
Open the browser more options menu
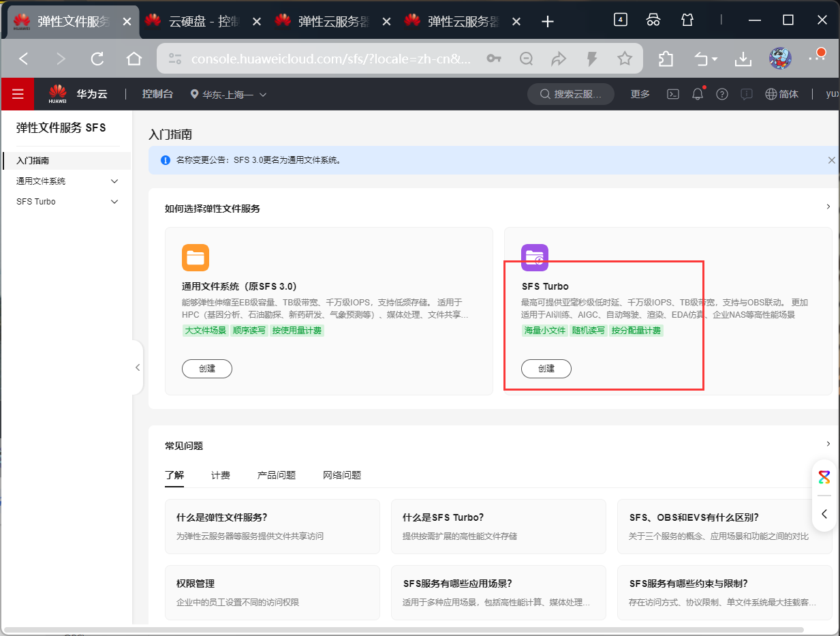816,59
